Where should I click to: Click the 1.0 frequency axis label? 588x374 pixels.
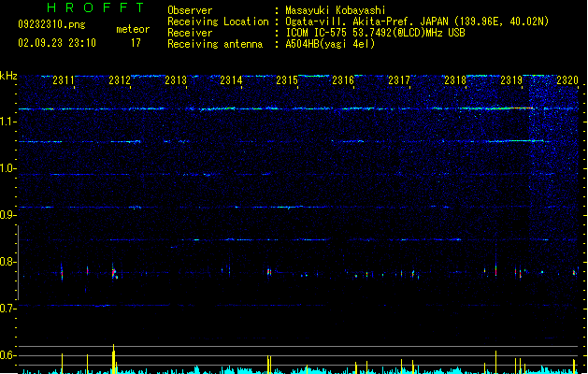pos(8,168)
